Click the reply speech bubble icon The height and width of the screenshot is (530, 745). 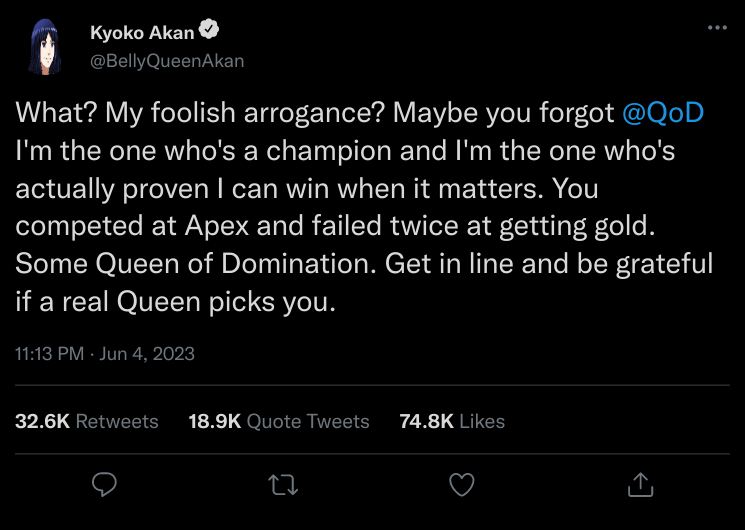point(105,485)
